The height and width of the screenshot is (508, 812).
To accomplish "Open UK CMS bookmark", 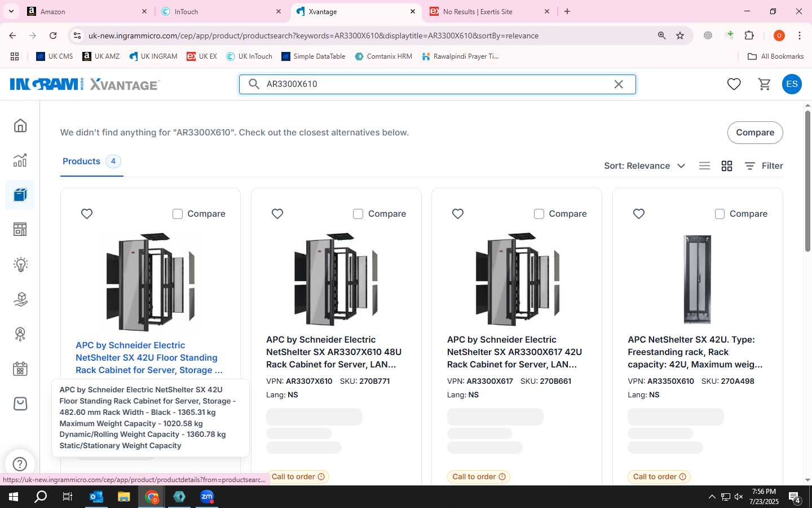I will [x=55, y=56].
